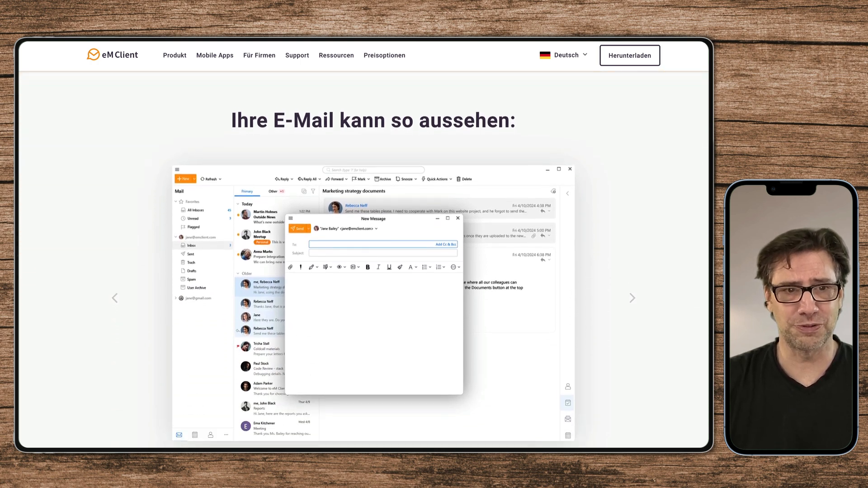Click the clear formatting brush icon
This screenshot has width=868, height=488.
point(400,267)
